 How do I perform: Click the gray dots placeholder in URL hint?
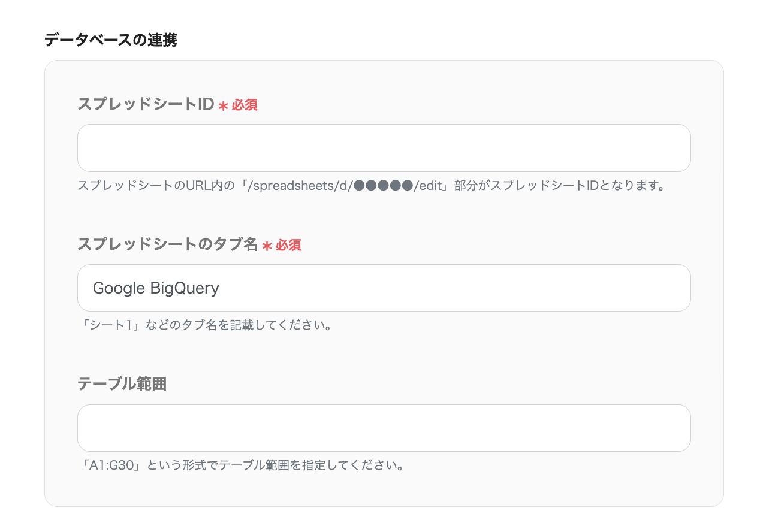click(x=384, y=186)
